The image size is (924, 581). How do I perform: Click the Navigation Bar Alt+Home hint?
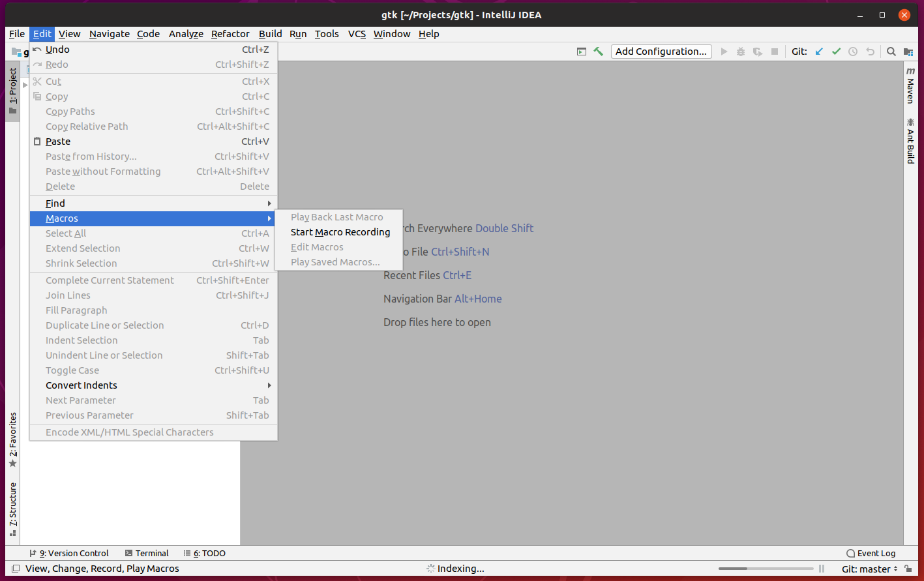pyautogui.click(x=443, y=299)
